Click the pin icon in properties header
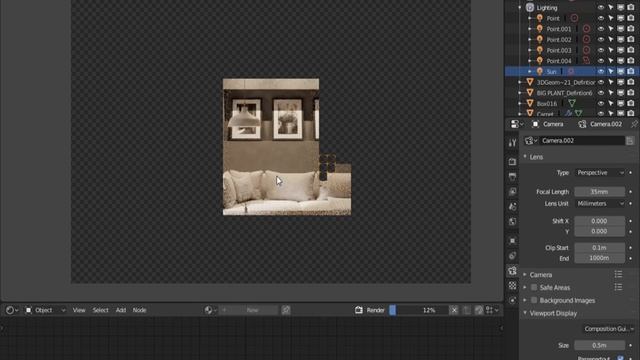Viewport: 640px width, 360px height. 634,124
